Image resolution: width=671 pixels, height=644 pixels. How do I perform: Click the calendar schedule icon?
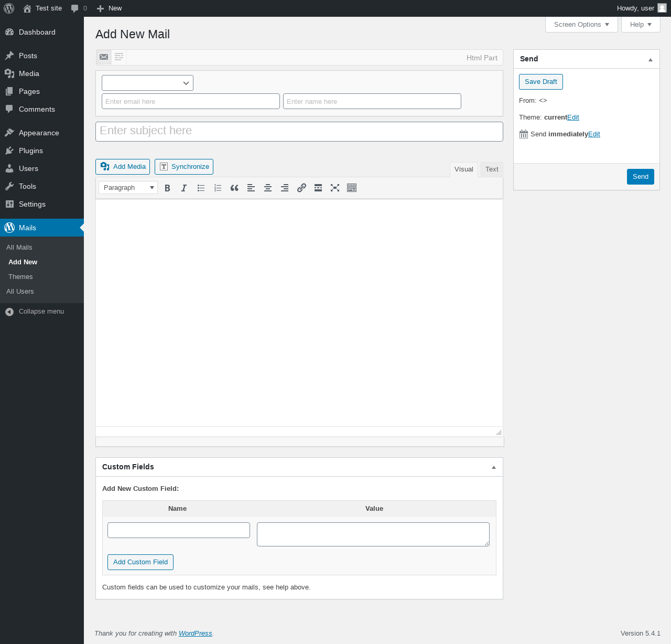click(524, 134)
